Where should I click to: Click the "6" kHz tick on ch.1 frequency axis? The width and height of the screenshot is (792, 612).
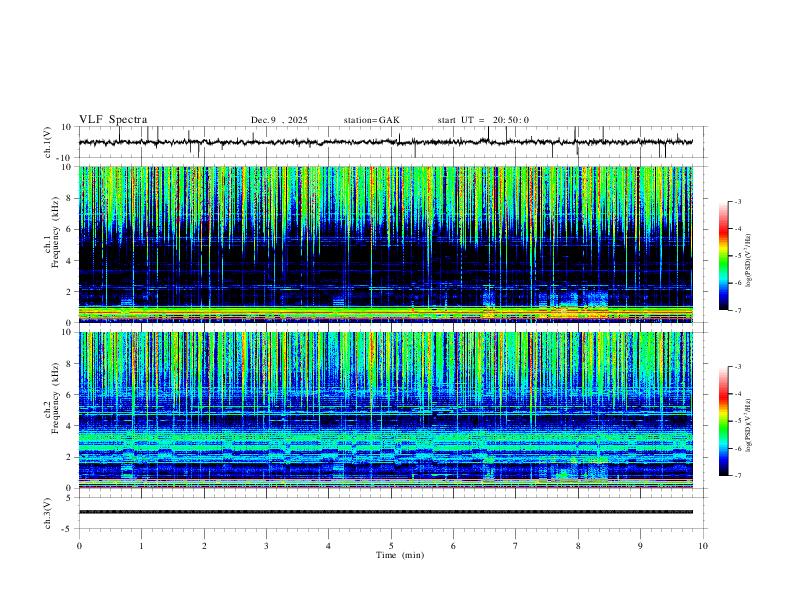click(x=70, y=229)
